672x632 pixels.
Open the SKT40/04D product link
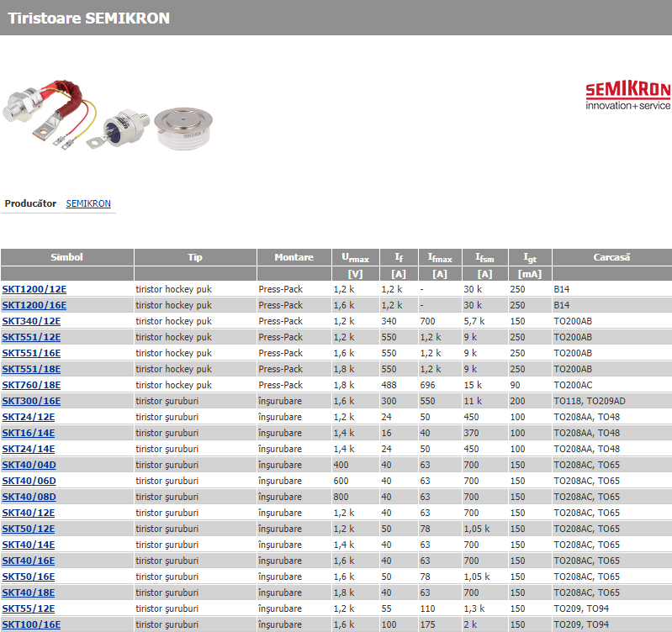[29, 465]
